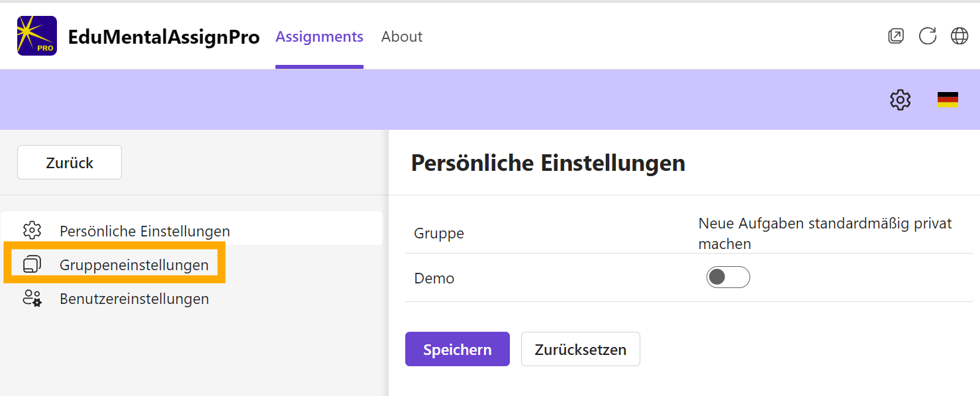Image resolution: width=980 pixels, height=396 pixels.
Task: Switch to the Assignments tab
Action: [319, 37]
